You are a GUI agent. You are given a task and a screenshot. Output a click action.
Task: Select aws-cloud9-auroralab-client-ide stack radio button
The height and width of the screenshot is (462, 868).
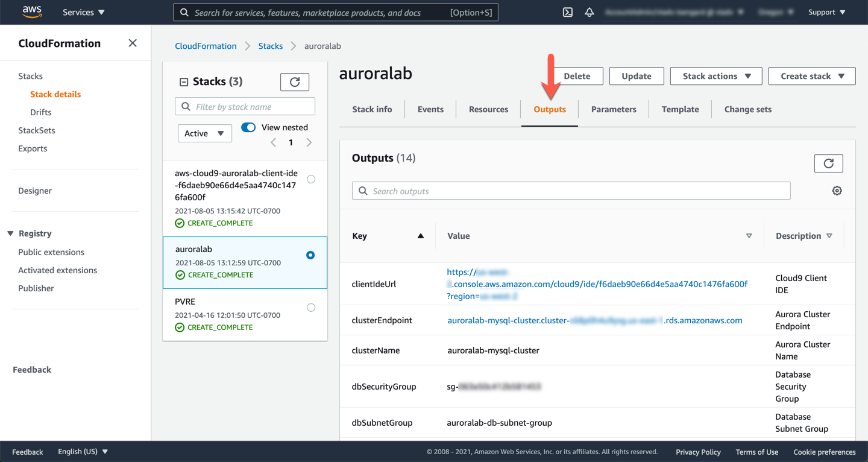click(x=311, y=179)
